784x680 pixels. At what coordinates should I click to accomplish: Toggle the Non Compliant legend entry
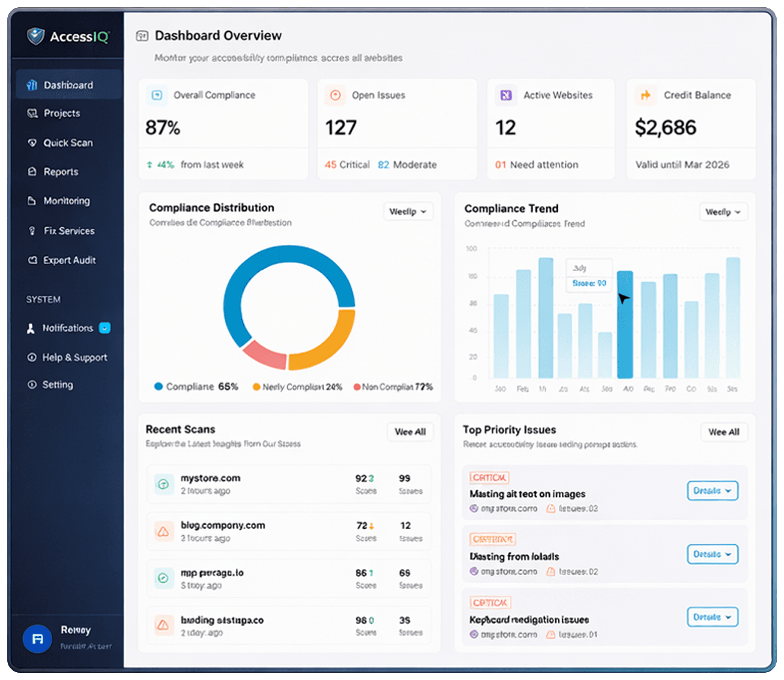[x=393, y=386]
